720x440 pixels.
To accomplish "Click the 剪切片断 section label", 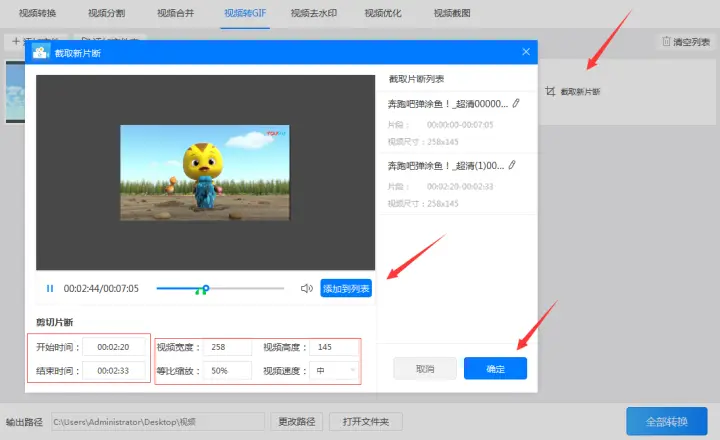I will tap(55, 322).
